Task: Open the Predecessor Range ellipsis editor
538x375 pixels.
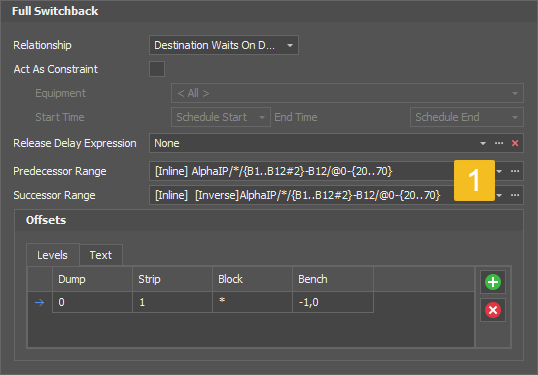Action: 515,171
